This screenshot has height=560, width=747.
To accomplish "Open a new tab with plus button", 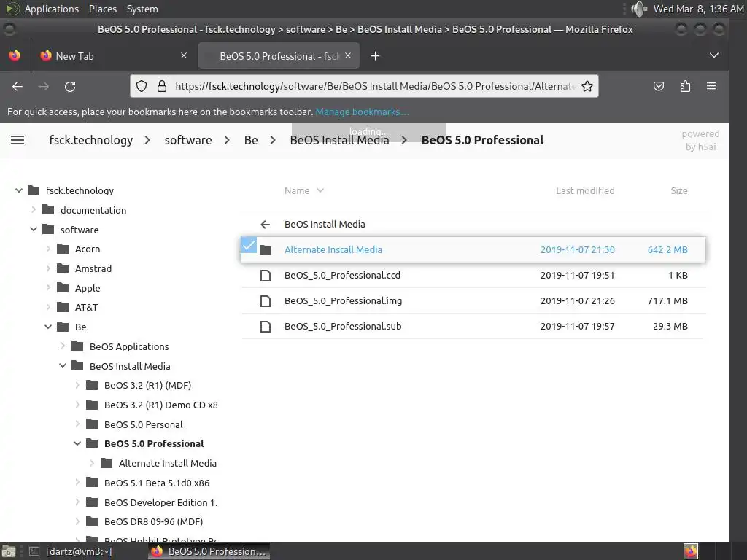I will click(x=376, y=56).
